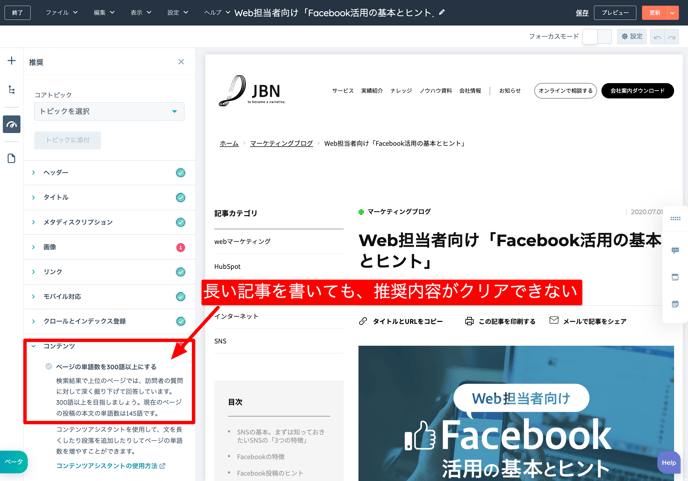Click the プレビュー button
This screenshot has width=688, height=481.
pyautogui.click(x=615, y=13)
